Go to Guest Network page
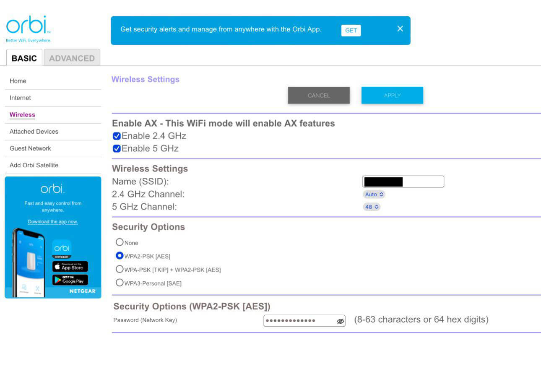The width and height of the screenshot is (541, 392). (x=30, y=148)
